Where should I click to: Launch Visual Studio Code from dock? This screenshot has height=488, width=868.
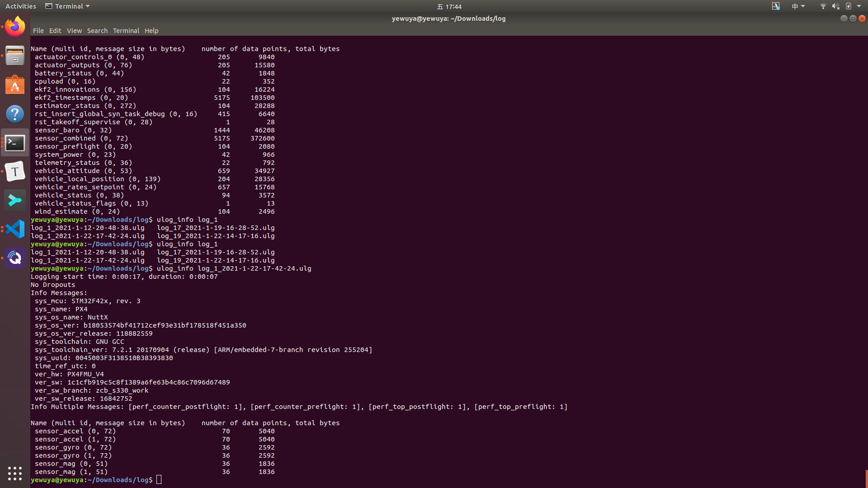click(x=15, y=229)
